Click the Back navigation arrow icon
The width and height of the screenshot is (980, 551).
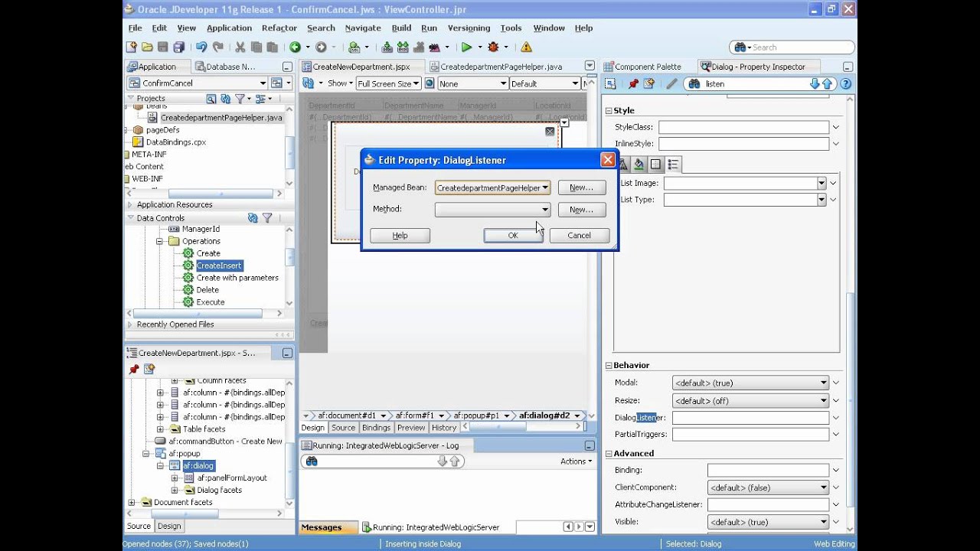click(x=296, y=47)
